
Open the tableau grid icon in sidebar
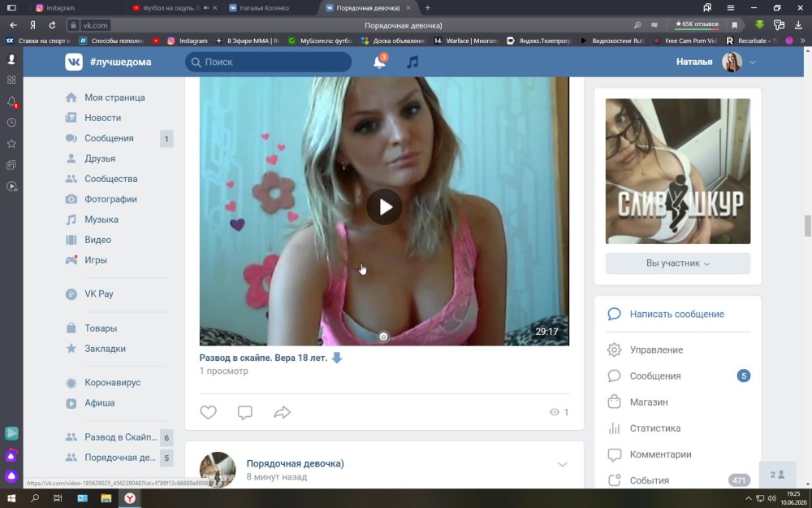click(x=11, y=80)
